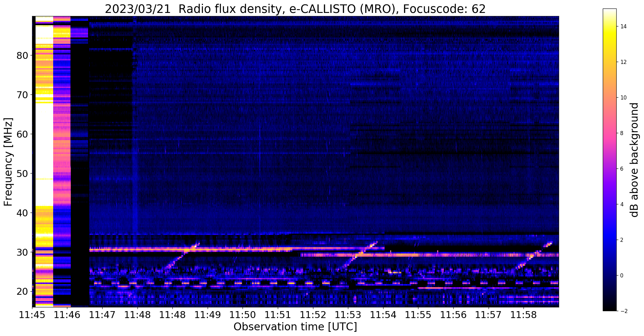Click the x-axis tick label 11:45

(x=32, y=315)
